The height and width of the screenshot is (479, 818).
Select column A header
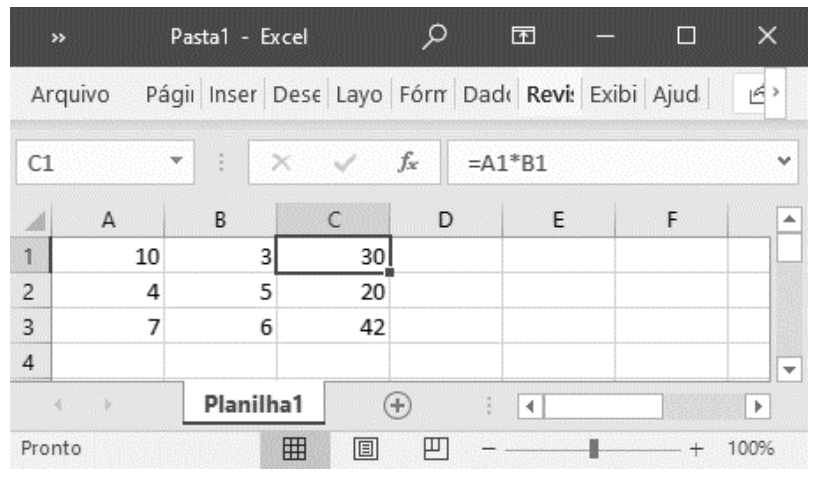[108, 220]
